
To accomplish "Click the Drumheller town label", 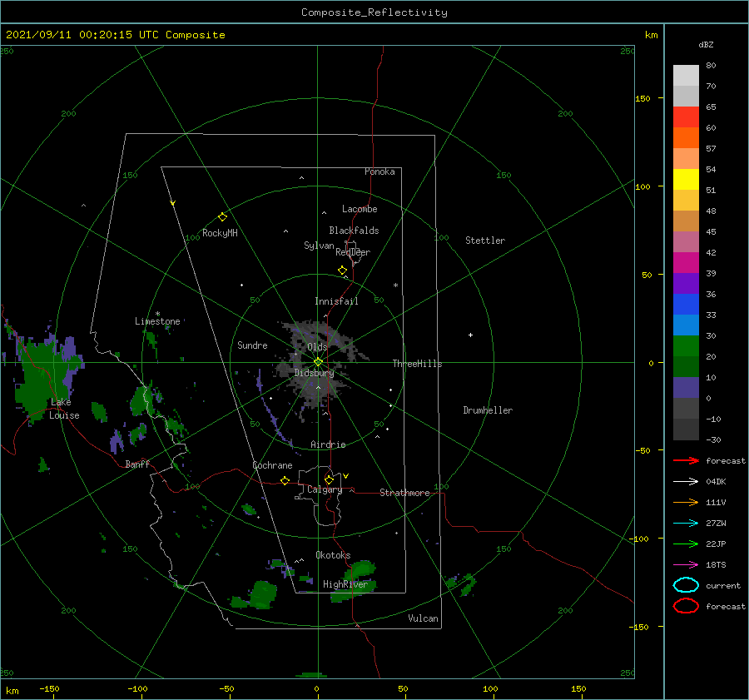I will pos(488,410).
